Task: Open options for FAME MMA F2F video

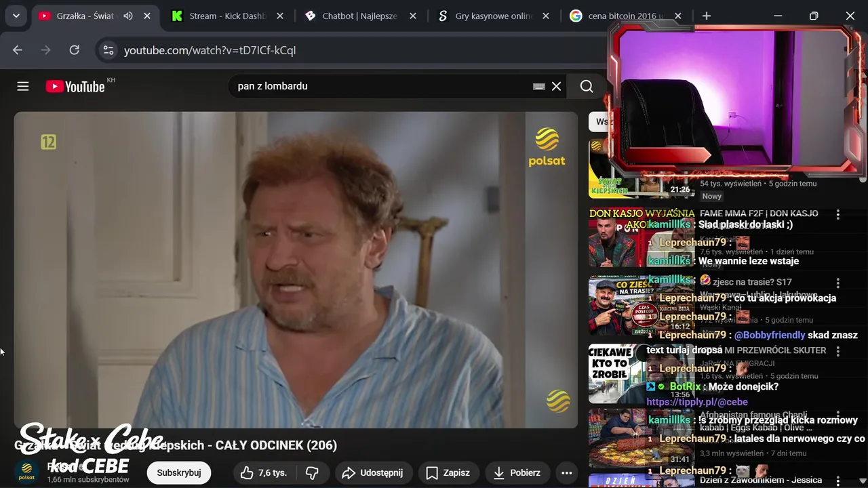Action: click(838, 214)
